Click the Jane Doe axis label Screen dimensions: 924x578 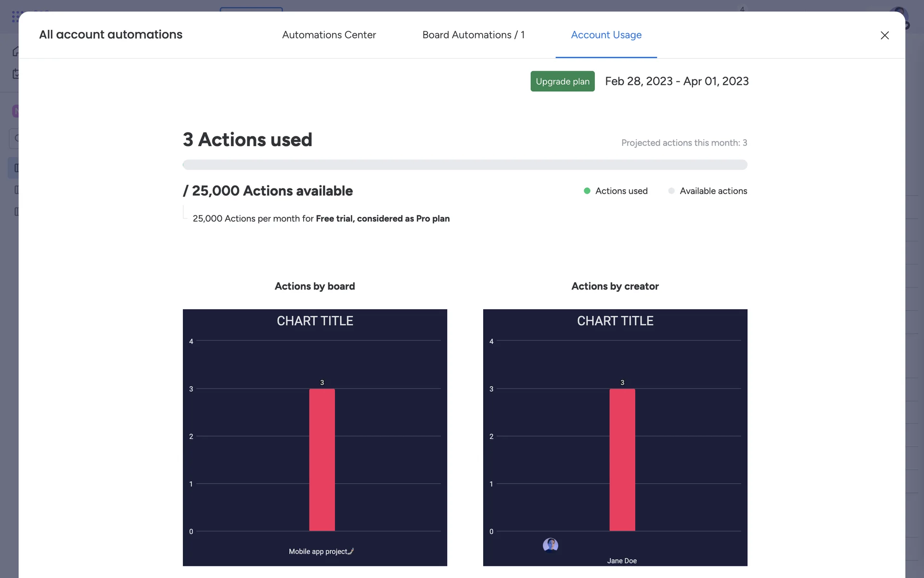point(621,561)
